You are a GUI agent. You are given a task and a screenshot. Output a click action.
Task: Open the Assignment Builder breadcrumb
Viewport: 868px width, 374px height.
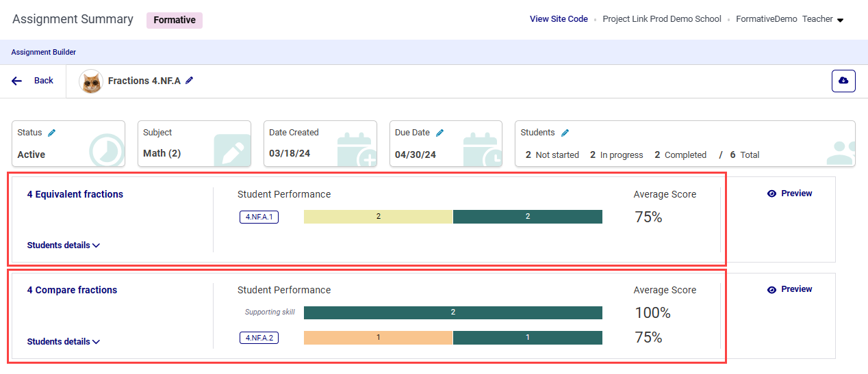[x=43, y=52]
